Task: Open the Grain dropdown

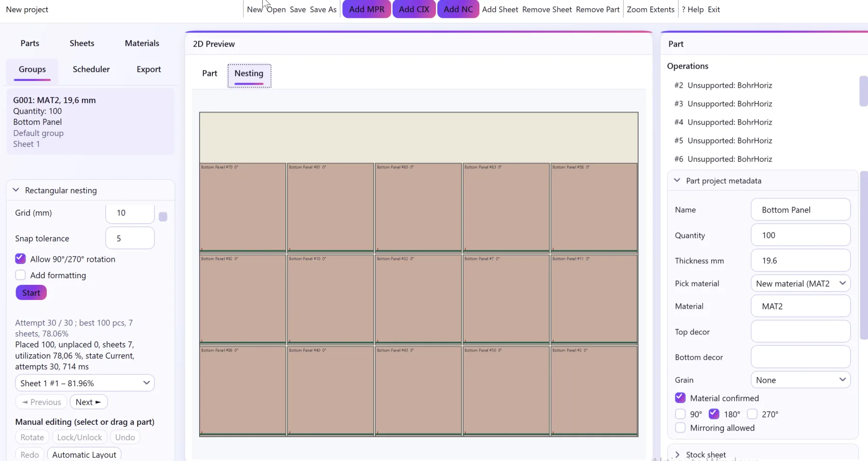Action: (800, 380)
